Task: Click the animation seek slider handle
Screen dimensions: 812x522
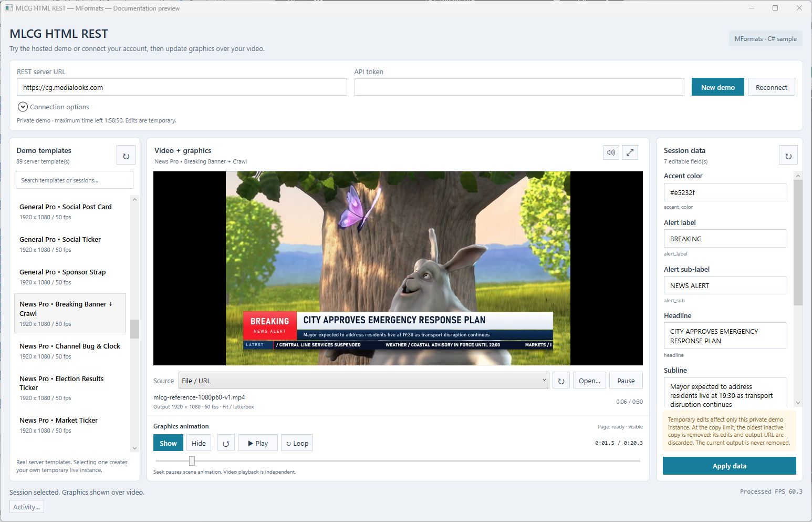Action: click(192, 461)
